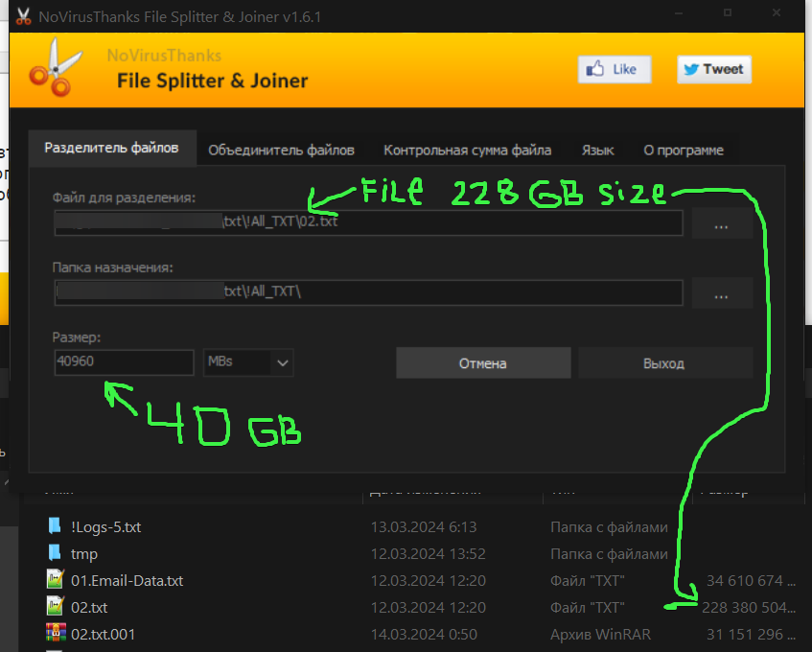
Task: Click the Отмена button
Action: (x=483, y=363)
